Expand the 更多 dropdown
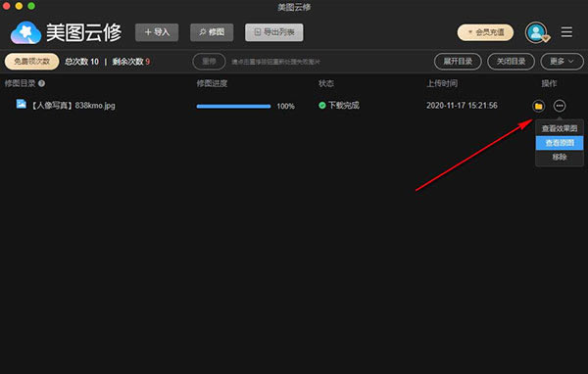Screen dimensions: 588x374 point(562,62)
